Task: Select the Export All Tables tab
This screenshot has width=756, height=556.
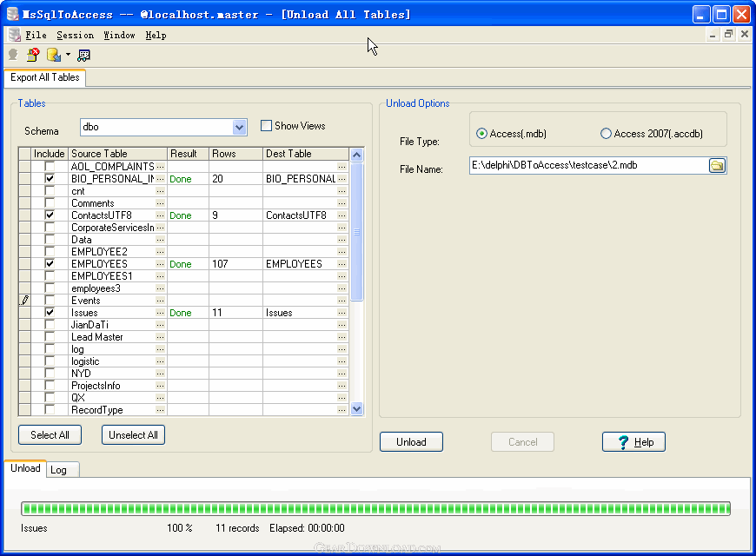Action: [45, 77]
